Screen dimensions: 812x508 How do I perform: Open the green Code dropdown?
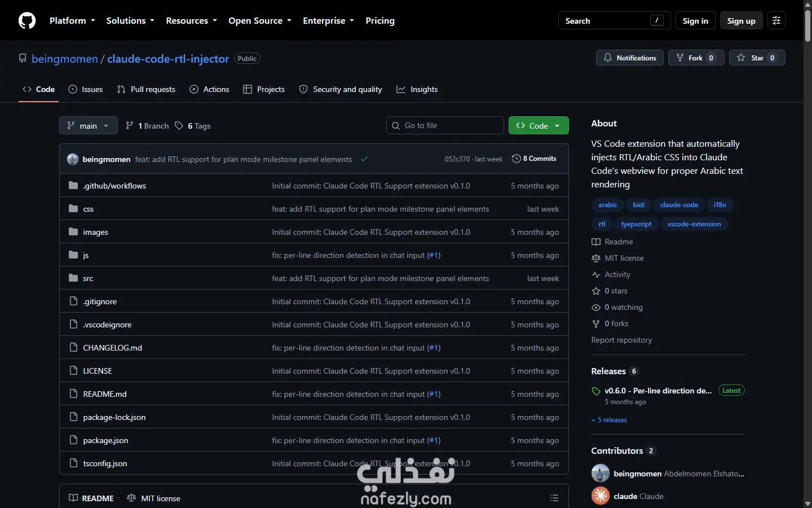coord(539,125)
